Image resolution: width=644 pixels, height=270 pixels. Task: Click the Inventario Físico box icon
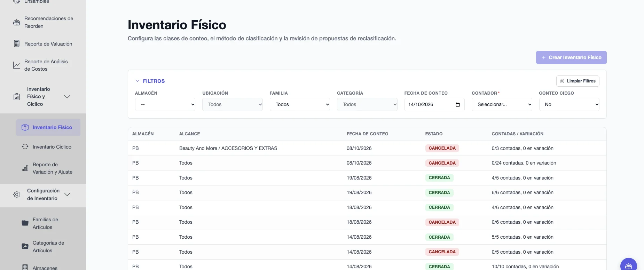coord(25,127)
